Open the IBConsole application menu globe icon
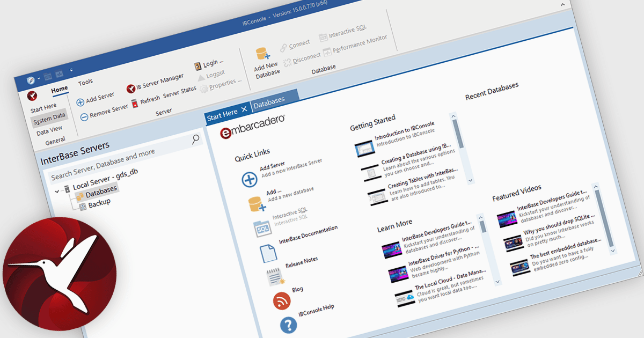 [x=31, y=80]
